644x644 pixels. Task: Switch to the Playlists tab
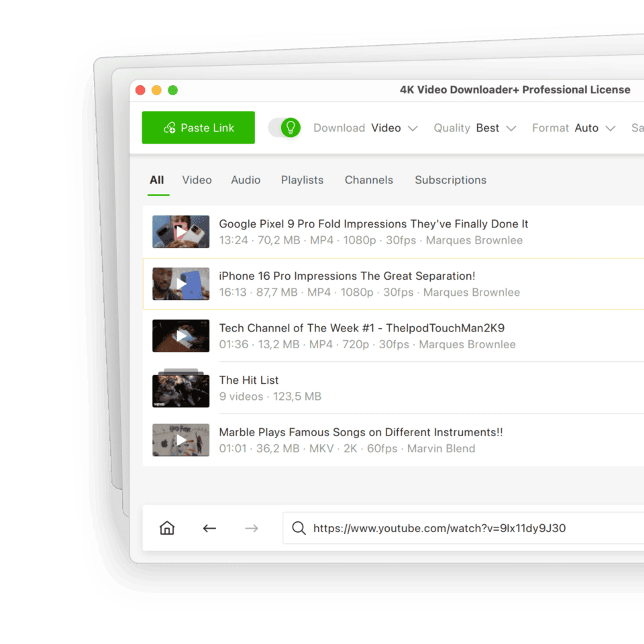302,180
